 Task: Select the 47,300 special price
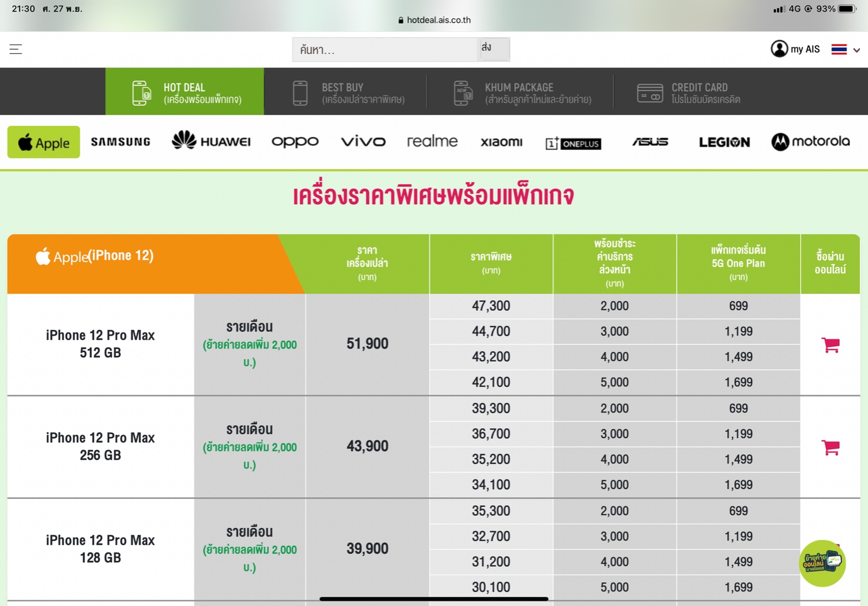491,306
